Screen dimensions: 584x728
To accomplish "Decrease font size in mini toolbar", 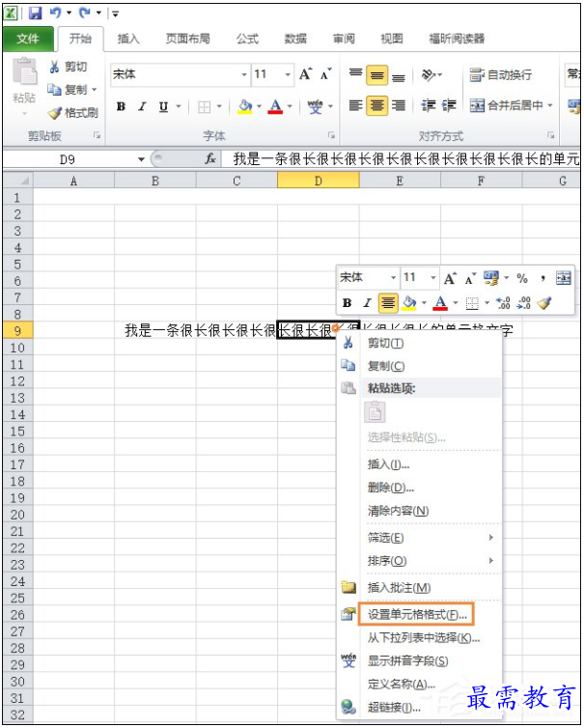I will click(470, 278).
